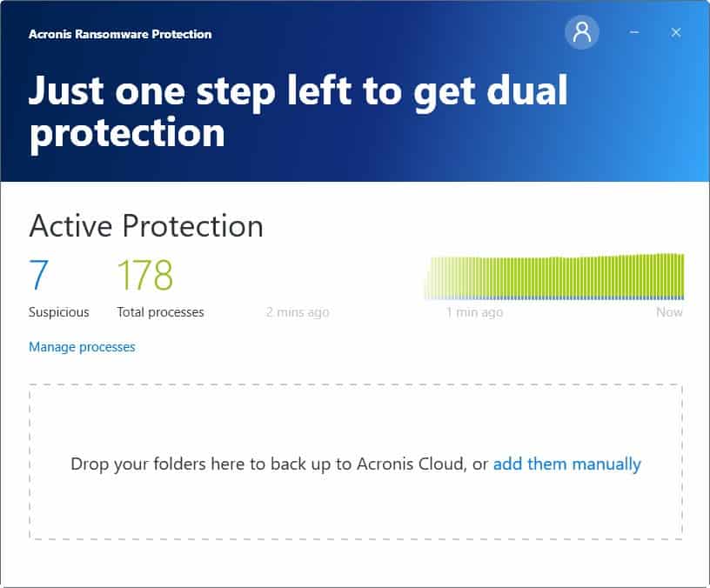710x588 pixels.
Task: Click the dual protection headline banner
Action: point(298,112)
